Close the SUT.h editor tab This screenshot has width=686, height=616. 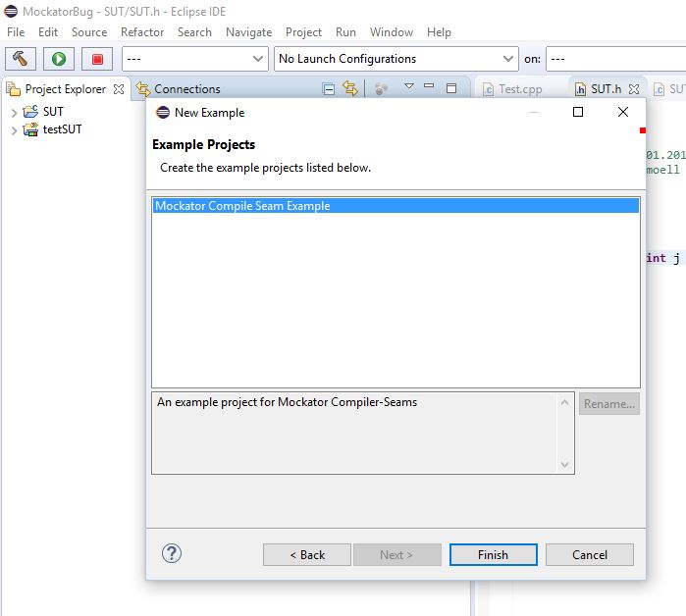coord(634,89)
